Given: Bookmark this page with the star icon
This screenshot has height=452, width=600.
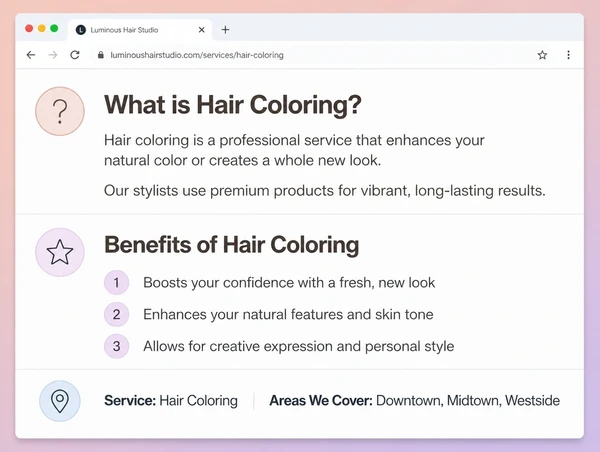Looking at the screenshot, I should pos(542,55).
